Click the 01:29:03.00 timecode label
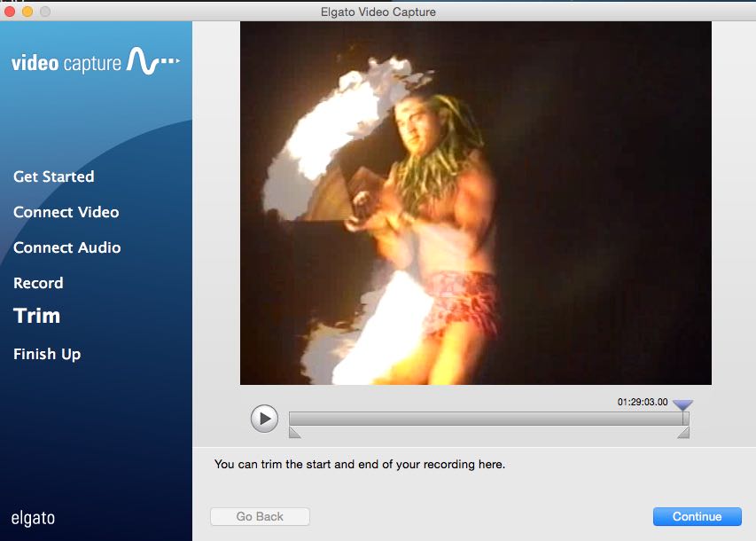756x541 pixels. [x=643, y=402]
